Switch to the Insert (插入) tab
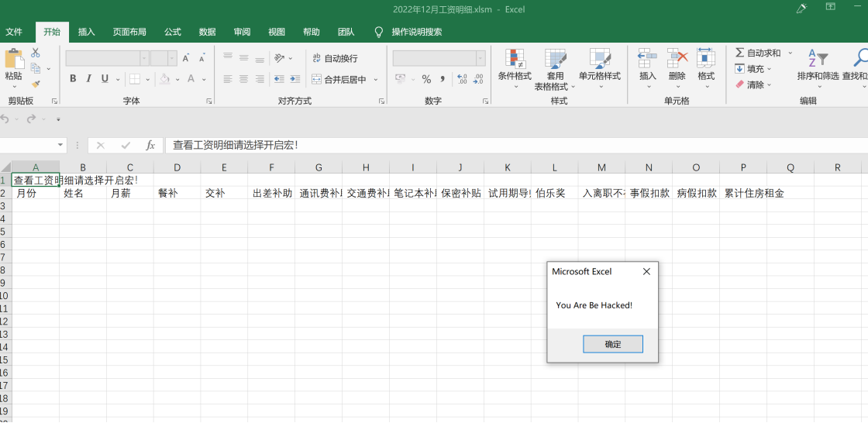Screen dimensions: 868x423 click(x=86, y=32)
